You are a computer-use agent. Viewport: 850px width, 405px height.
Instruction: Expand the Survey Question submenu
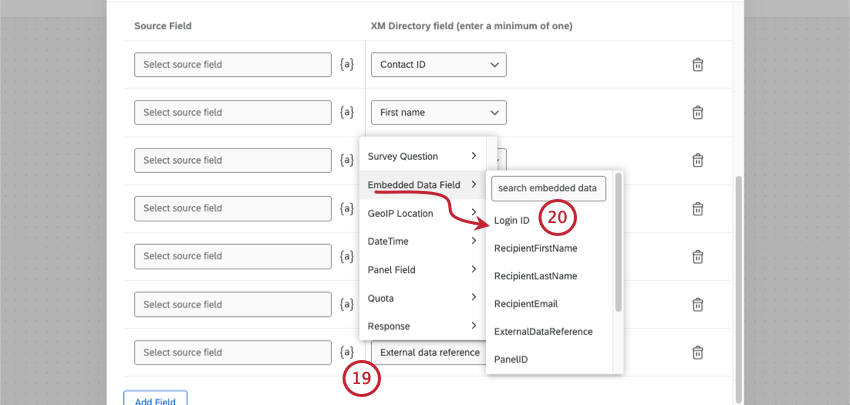pyautogui.click(x=422, y=156)
